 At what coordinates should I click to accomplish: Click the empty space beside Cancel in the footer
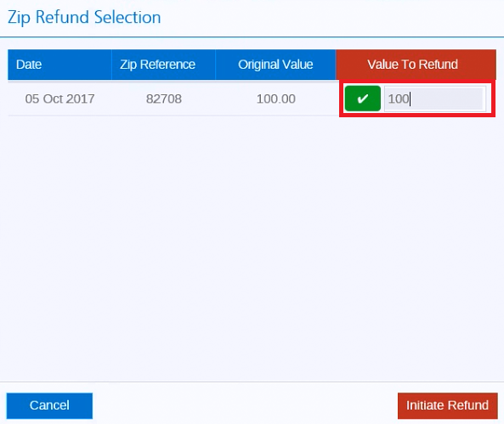tap(245, 405)
